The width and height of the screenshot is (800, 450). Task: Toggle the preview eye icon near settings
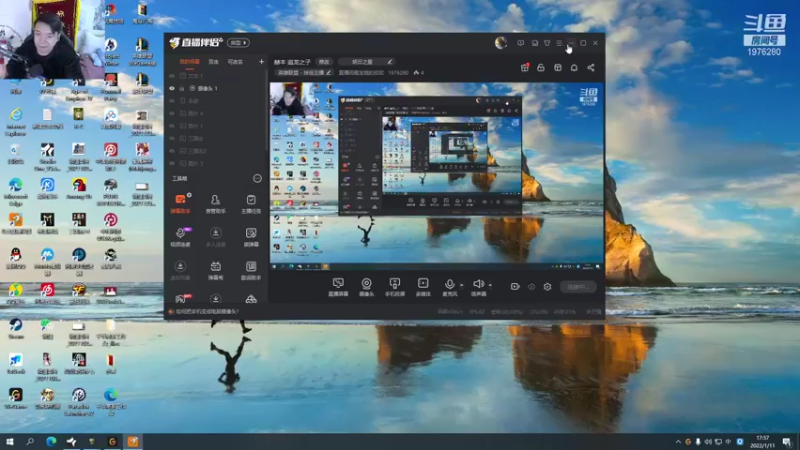point(532,287)
